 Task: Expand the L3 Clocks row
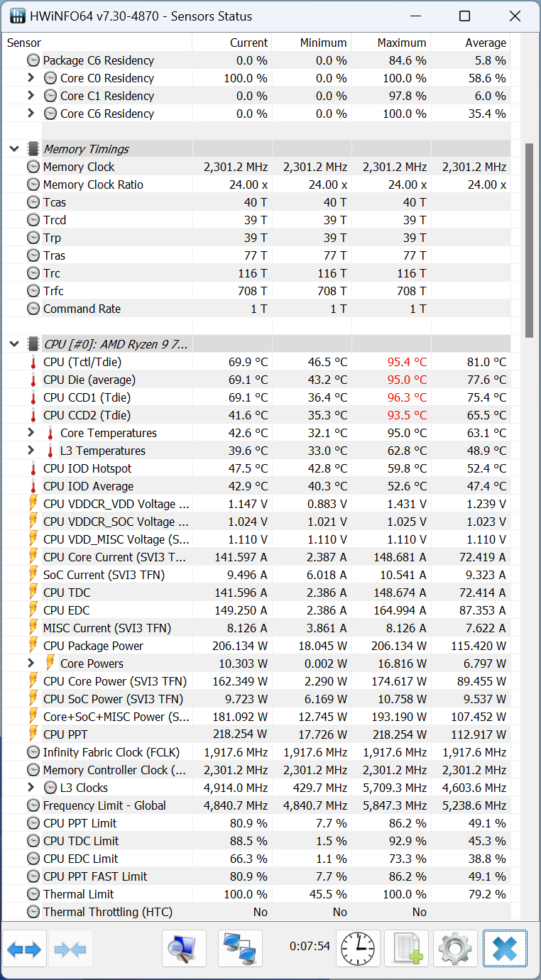click(31, 788)
